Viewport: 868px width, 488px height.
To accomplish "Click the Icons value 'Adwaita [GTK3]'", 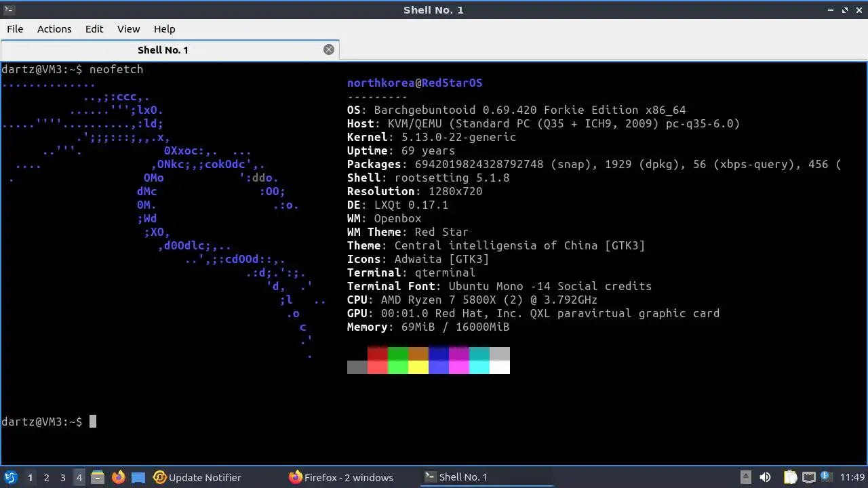I will tap(441, 259).
